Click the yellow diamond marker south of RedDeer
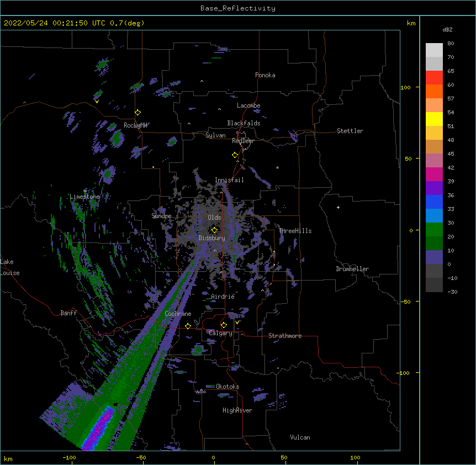This screenshot has width=476, height=465. click(x=235, y=155)
